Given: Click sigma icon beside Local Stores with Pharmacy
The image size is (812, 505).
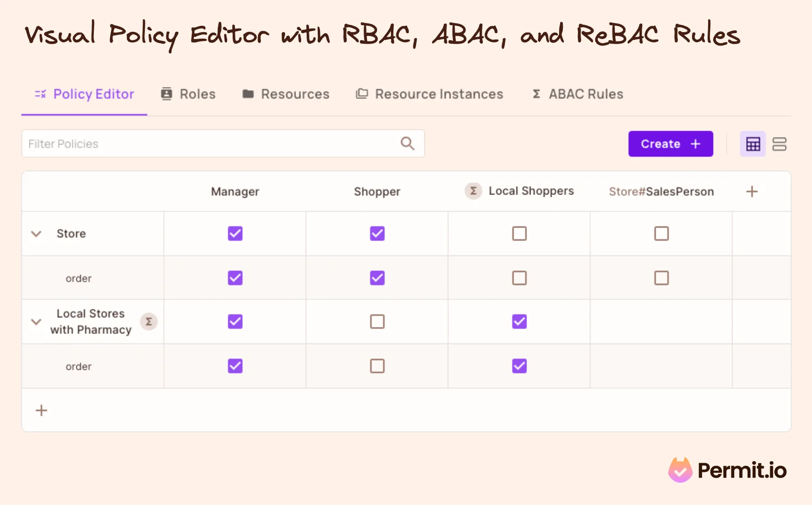Looking at the screenshot, I should pyautogui.click(x=149, y=321).
